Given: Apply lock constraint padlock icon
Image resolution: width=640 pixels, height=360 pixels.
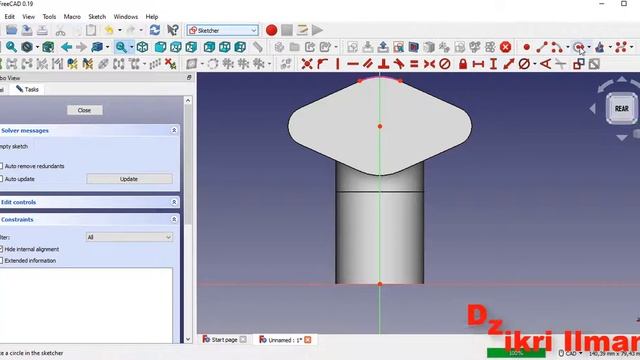Looking at the screenshot, I should click(463, 64).
